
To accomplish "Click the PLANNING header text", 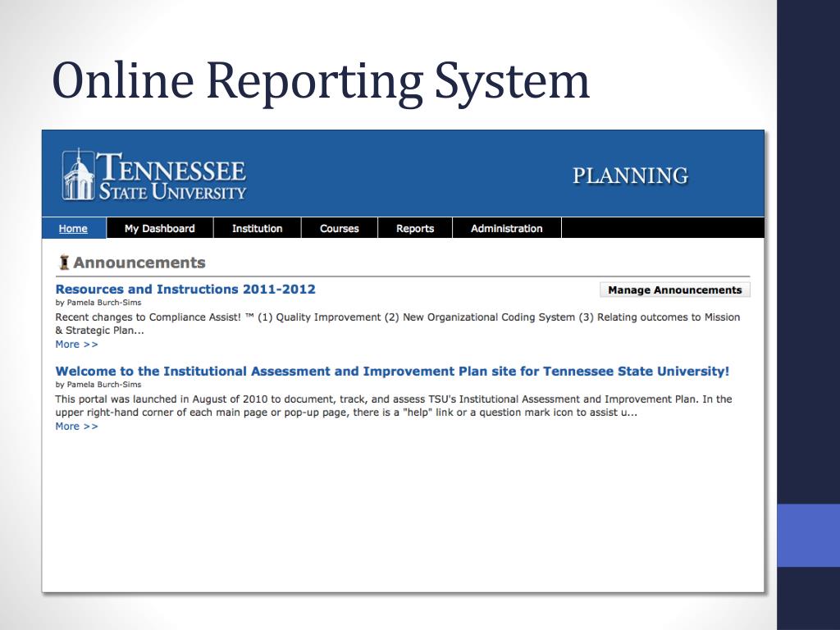I will coord(631,176).
